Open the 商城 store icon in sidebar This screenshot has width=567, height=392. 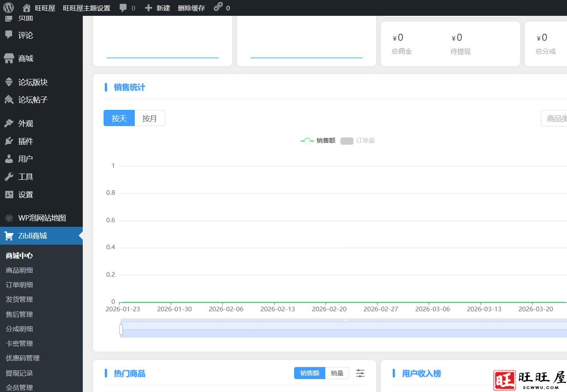(9, 59)
